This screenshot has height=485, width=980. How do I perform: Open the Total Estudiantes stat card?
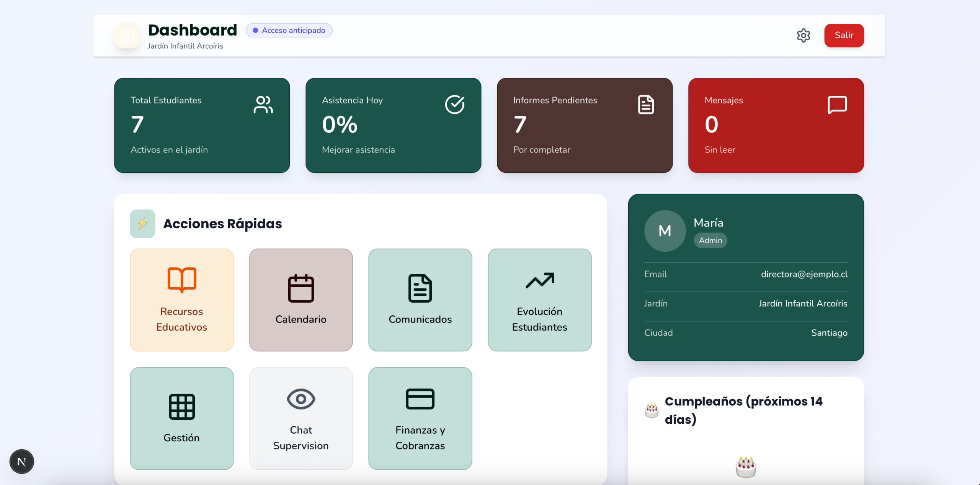[x=202, y=125]
